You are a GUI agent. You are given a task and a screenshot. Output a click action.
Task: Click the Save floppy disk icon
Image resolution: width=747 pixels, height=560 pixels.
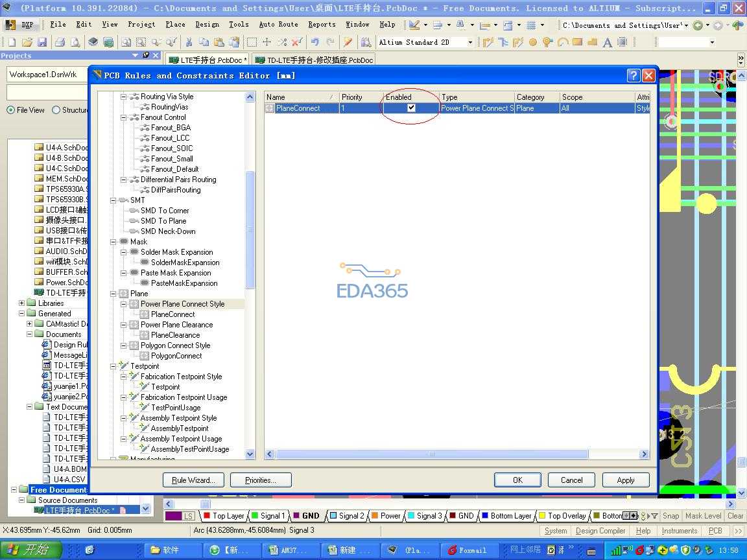tap(42, 42)
